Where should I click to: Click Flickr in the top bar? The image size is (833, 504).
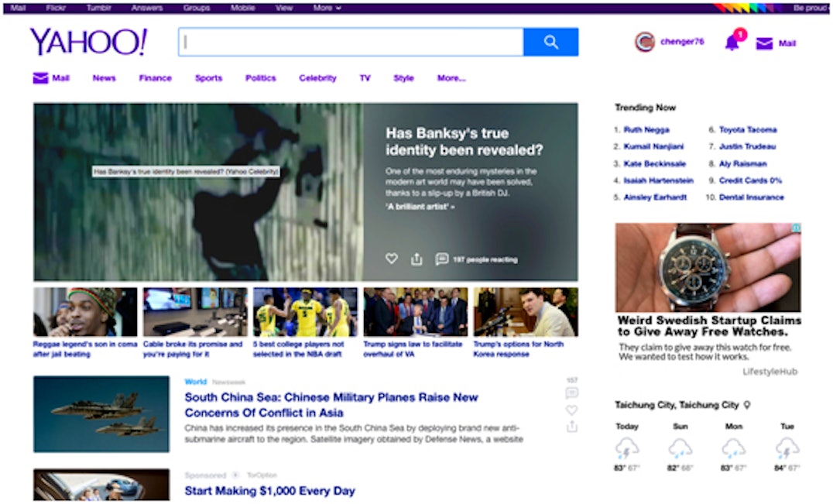pyautogui.click(x=56, y=8)
